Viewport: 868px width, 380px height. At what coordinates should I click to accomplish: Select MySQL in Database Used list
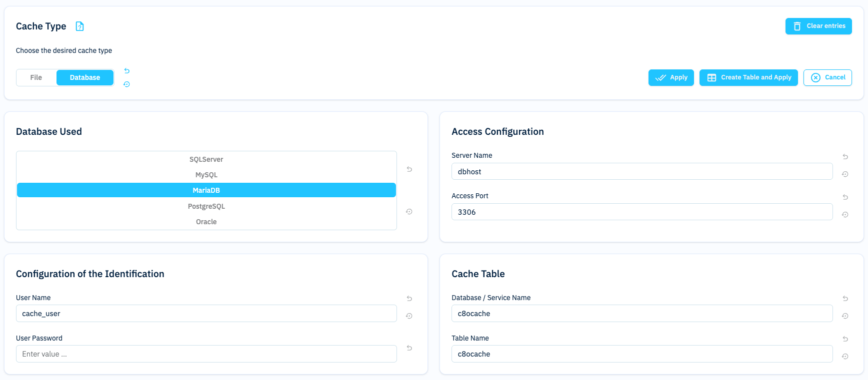point(206,175)
